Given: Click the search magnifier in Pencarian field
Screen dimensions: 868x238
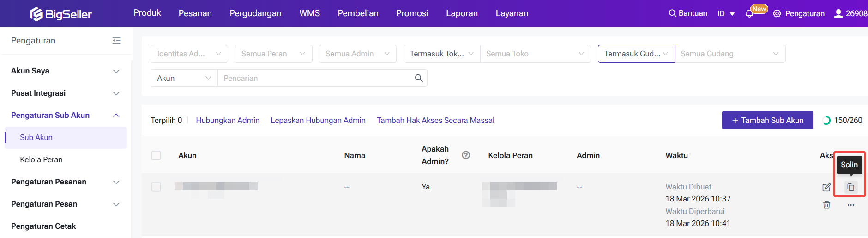Looking at the screenshot, I should (419, 78).
